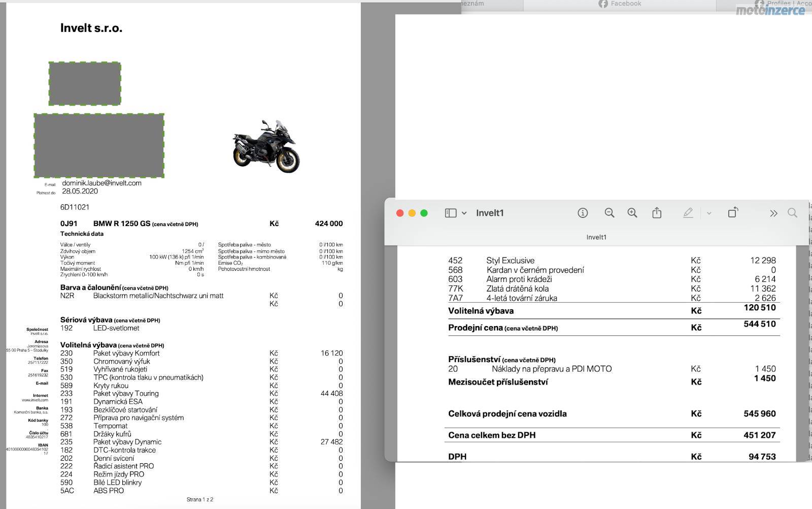Viewport: 812px width, 509px height.
Task: Open the highlight style dropdown arrow
Action: [709, 213]
